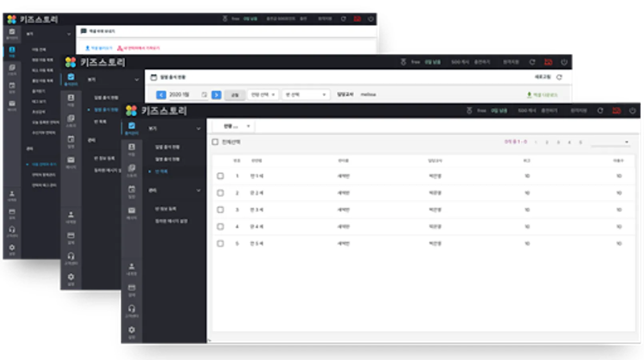The height and width of the screenshot is (360, 644).
Task: Click the reload icon at middle window content header
Action: [559, 77]
